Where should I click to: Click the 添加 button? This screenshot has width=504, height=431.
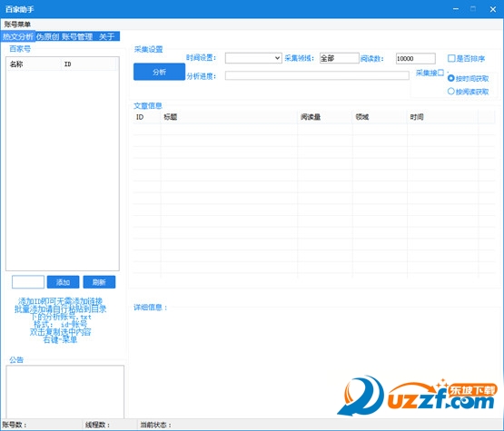pyautogui.click(x=63, y=282)
